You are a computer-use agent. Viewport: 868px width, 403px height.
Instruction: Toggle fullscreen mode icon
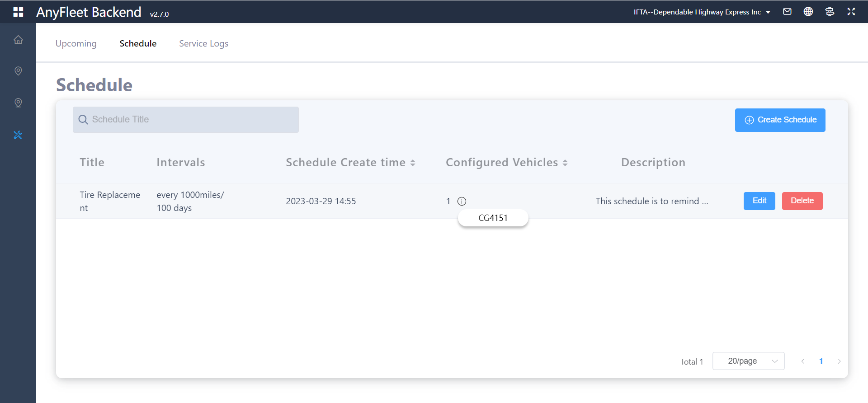tap(851, 12)
